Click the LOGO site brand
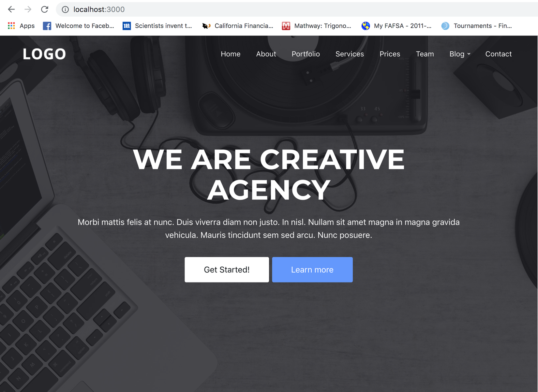 44,54
